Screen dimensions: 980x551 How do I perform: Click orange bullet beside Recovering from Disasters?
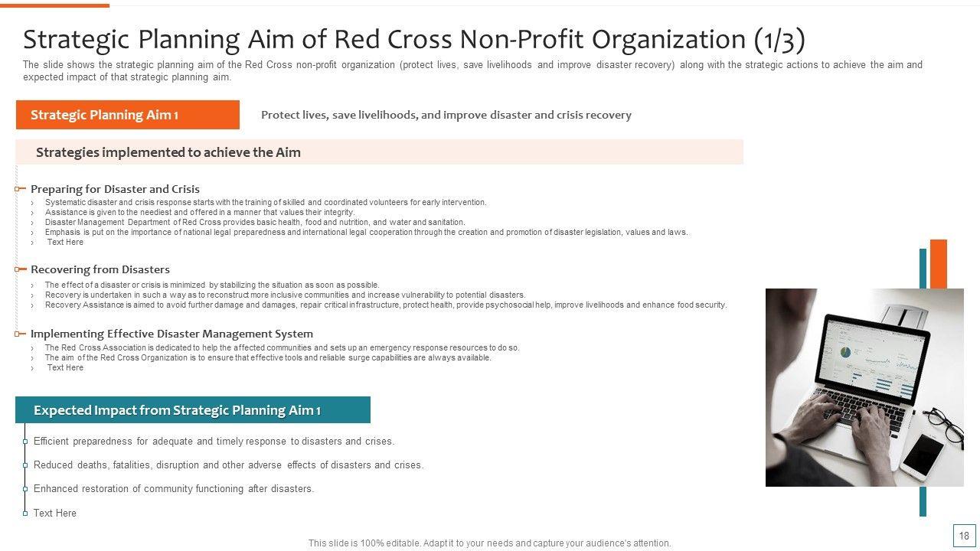[21, 269]
